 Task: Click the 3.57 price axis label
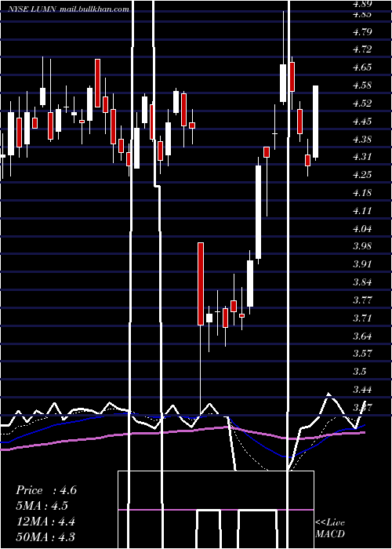point(362,353)
